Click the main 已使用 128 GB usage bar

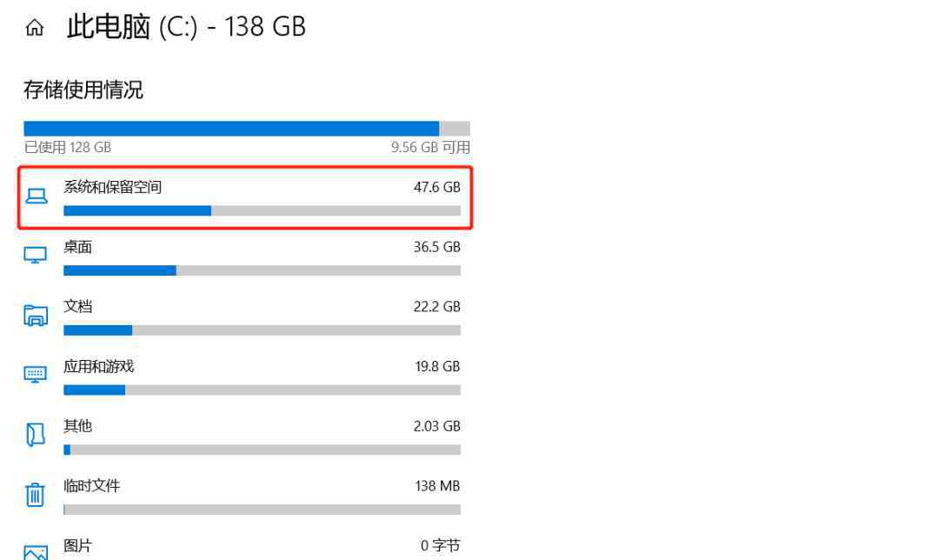point(247,129)
